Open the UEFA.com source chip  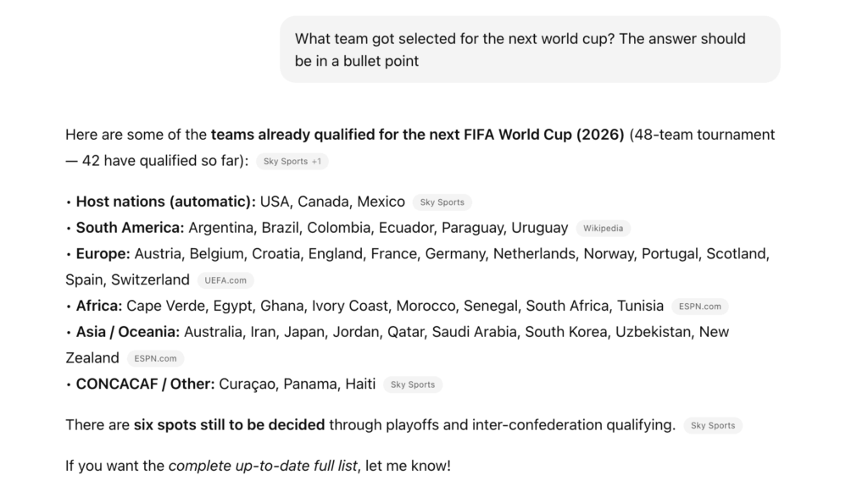(225, 280)
